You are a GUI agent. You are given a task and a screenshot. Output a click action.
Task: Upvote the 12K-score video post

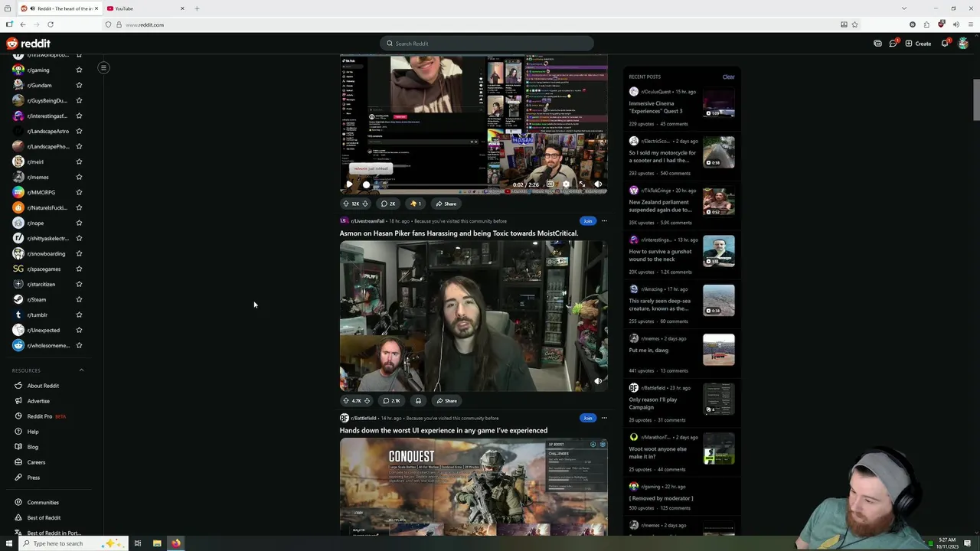click(x=346, y=204)
